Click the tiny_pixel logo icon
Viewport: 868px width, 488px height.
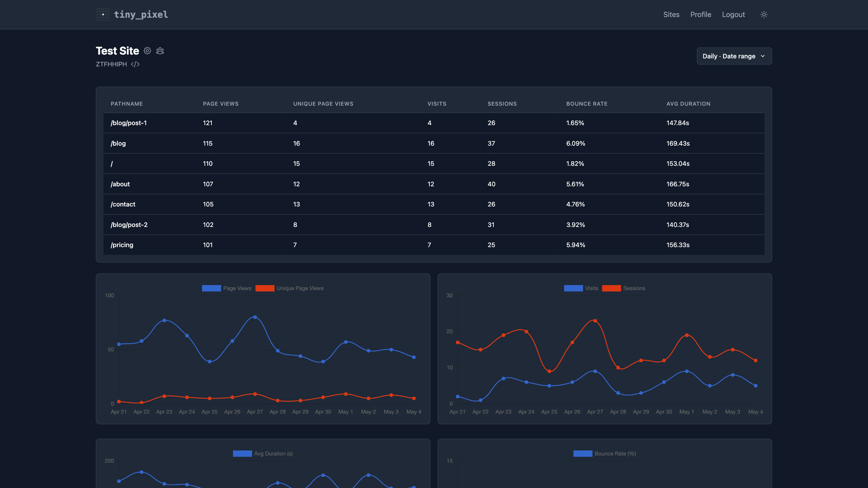[103, 15]
